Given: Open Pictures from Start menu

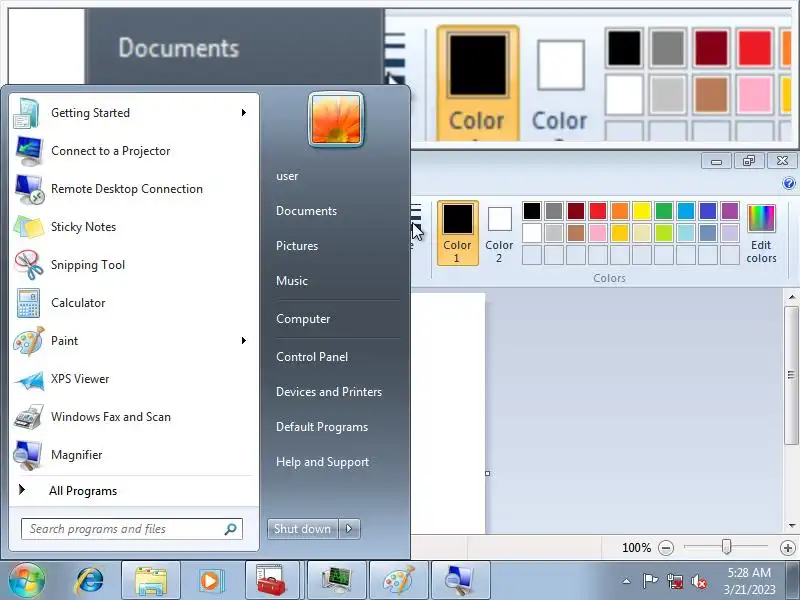Looking at the screenshot, I should 297,246.
